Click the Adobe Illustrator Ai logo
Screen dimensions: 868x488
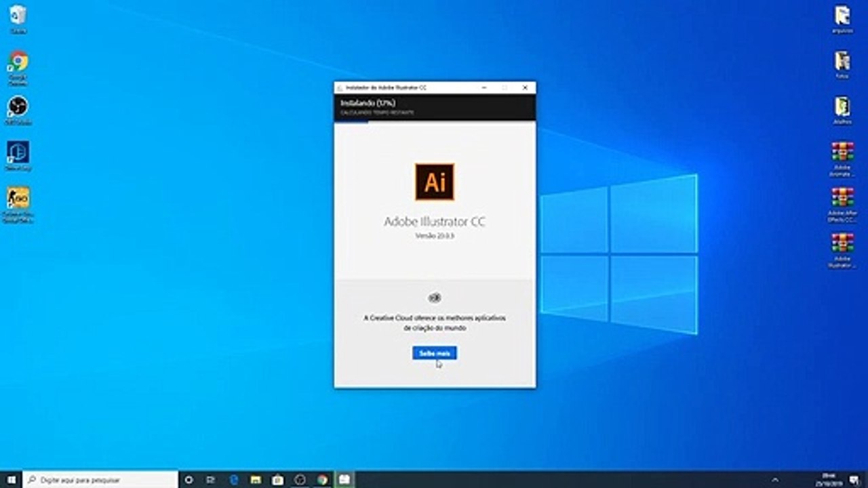tap(435, 182)
